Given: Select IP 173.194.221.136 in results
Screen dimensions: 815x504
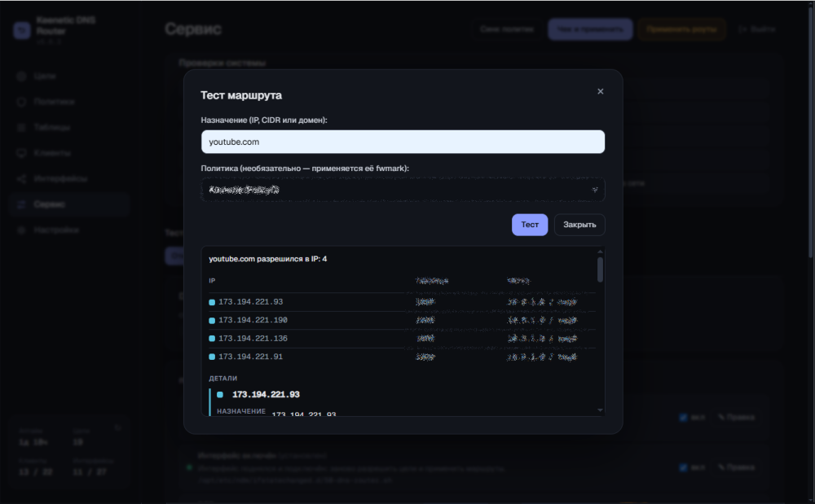Looking at the screenshot, I should 253,339.
